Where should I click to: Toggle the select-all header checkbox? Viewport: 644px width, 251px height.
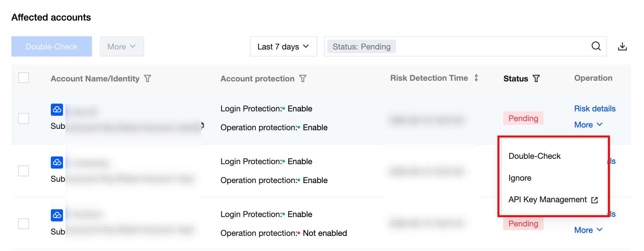(24, 78)
